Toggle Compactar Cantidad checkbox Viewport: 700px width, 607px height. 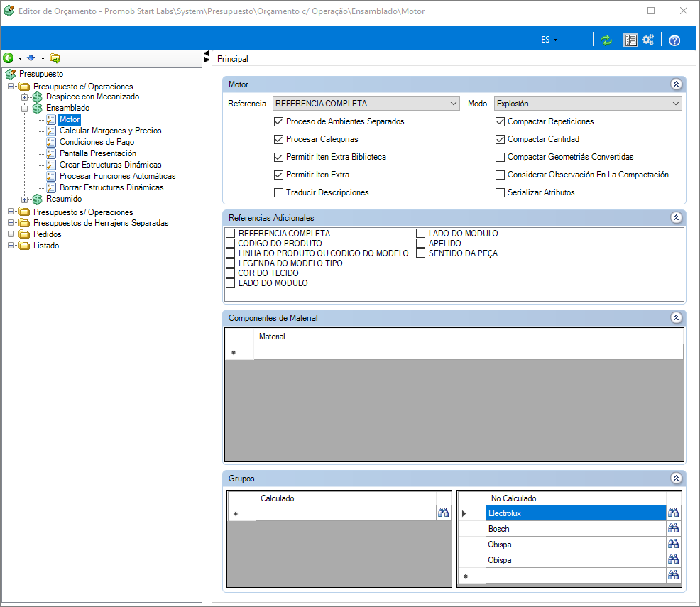click(x=500, y=139)
